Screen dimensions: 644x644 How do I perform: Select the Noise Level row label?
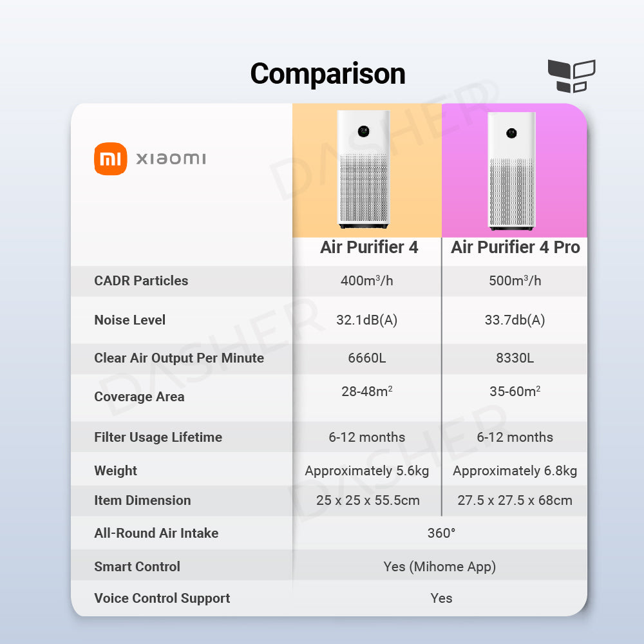tap(129, 320)
